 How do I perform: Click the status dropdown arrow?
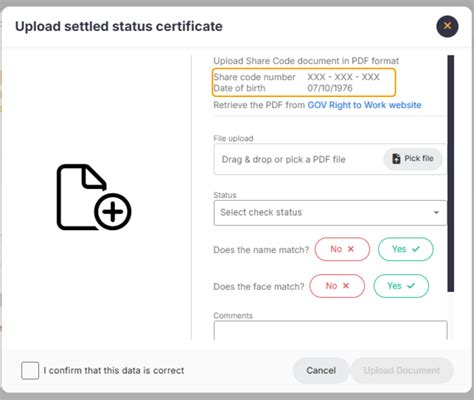point(436,213)
